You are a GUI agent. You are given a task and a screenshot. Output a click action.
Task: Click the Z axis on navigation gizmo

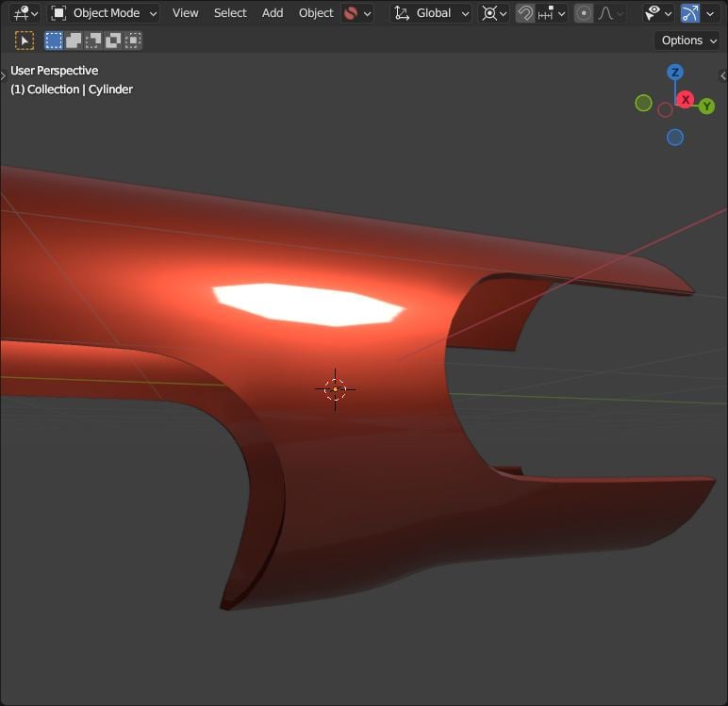click(x=674, y=72)
